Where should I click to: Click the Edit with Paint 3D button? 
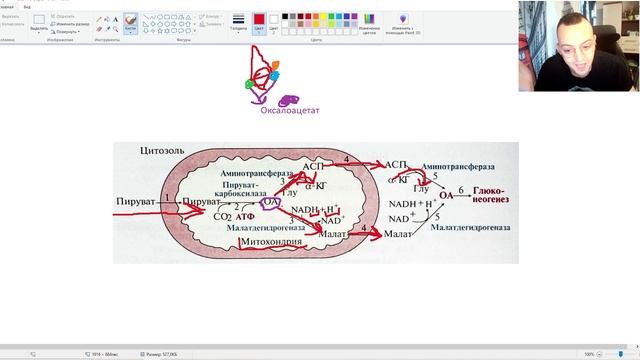403,23
